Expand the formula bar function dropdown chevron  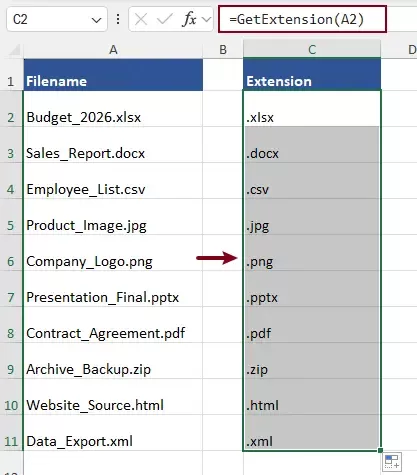206,19
